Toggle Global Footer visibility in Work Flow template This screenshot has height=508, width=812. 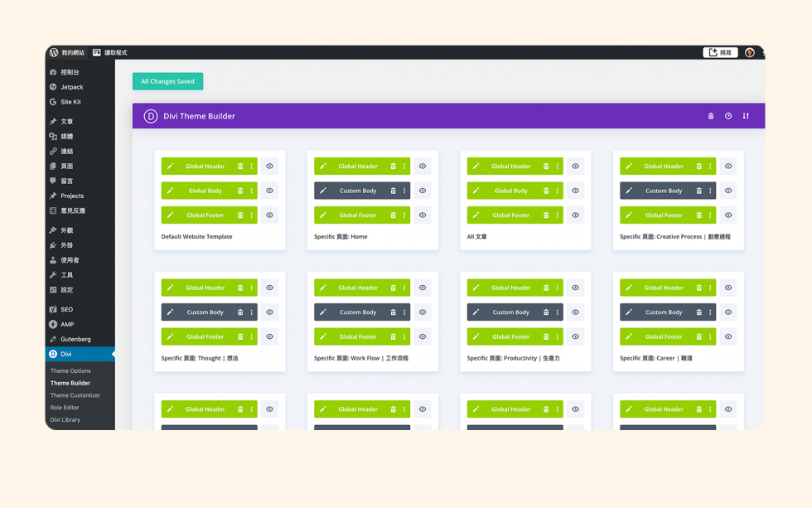point(423,336)
